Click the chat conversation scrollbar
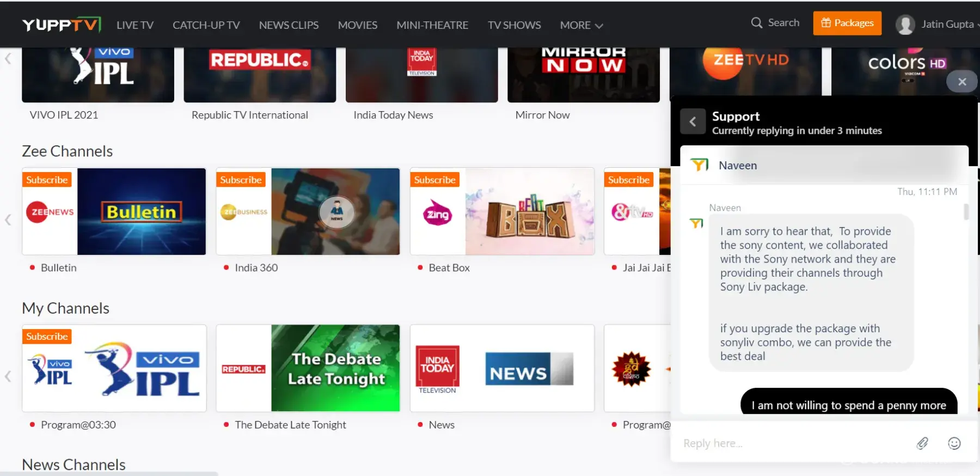The height and width of the screenshot is (476, 980). pyautogui.click(x=966, y=212)
